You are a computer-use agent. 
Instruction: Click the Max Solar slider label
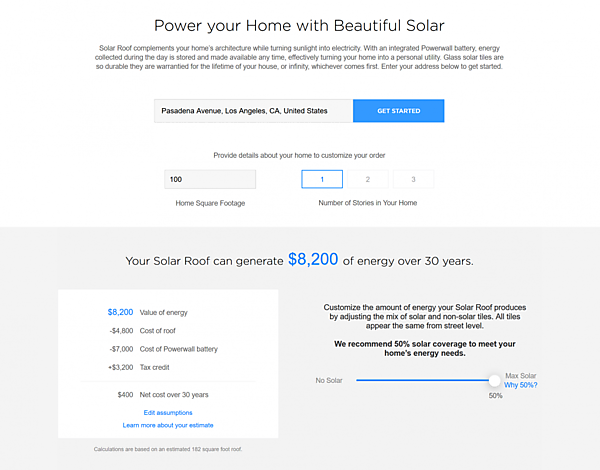521,375
